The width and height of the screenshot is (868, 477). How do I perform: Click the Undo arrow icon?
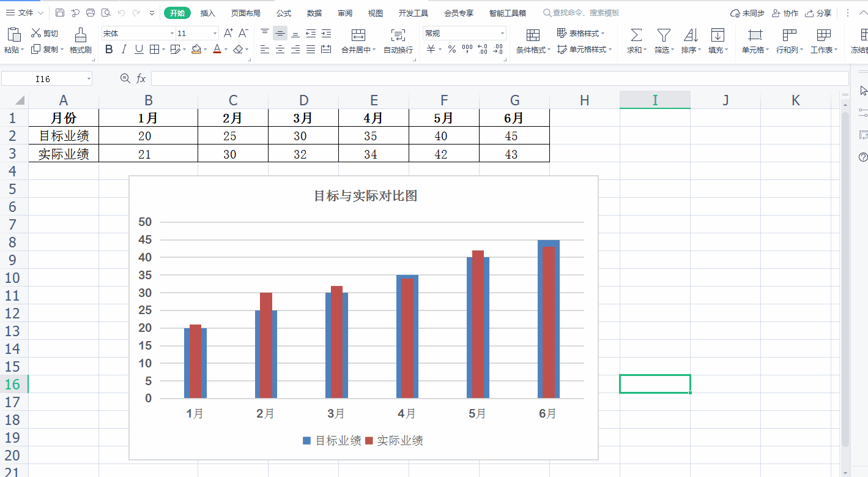[121, 13]
